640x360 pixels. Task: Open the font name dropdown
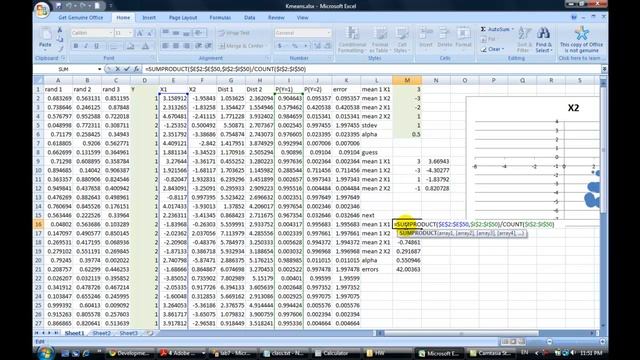(110, 33)
